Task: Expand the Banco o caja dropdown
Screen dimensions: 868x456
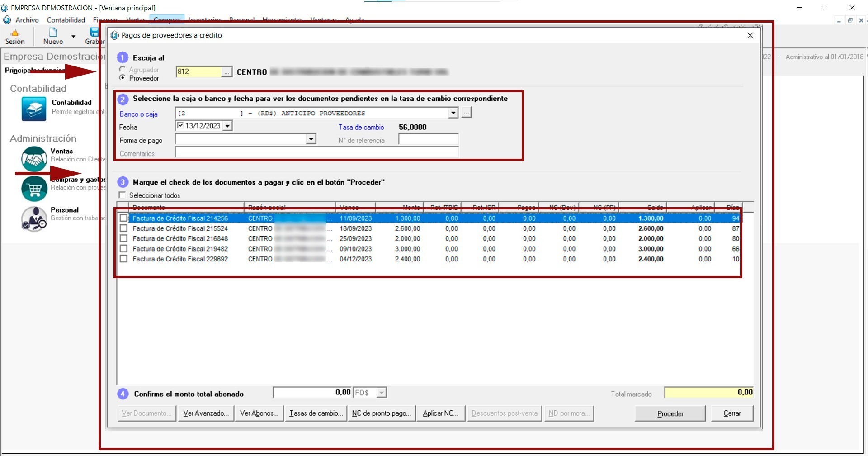Action: [x=453, y=113]
